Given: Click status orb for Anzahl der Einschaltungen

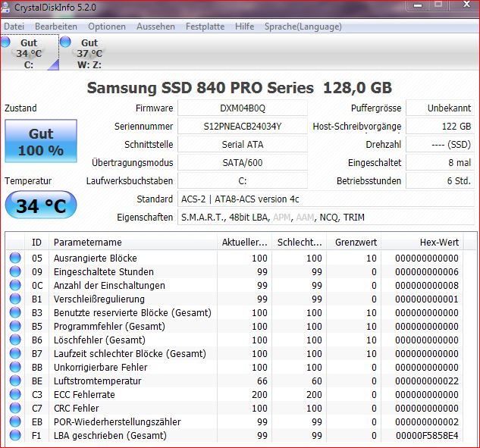Looking at the screenshot, I should point(15,285).
